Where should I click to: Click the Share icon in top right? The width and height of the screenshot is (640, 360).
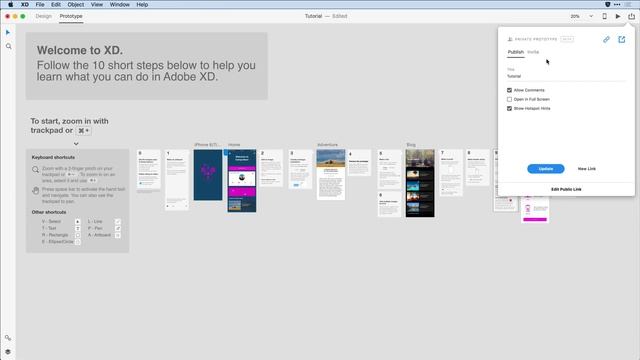tap(631, 16)
